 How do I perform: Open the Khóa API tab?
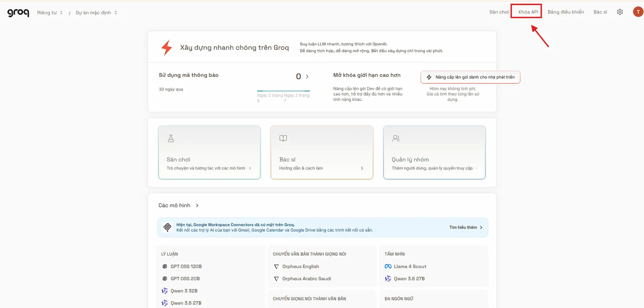(x=528, y=12)
